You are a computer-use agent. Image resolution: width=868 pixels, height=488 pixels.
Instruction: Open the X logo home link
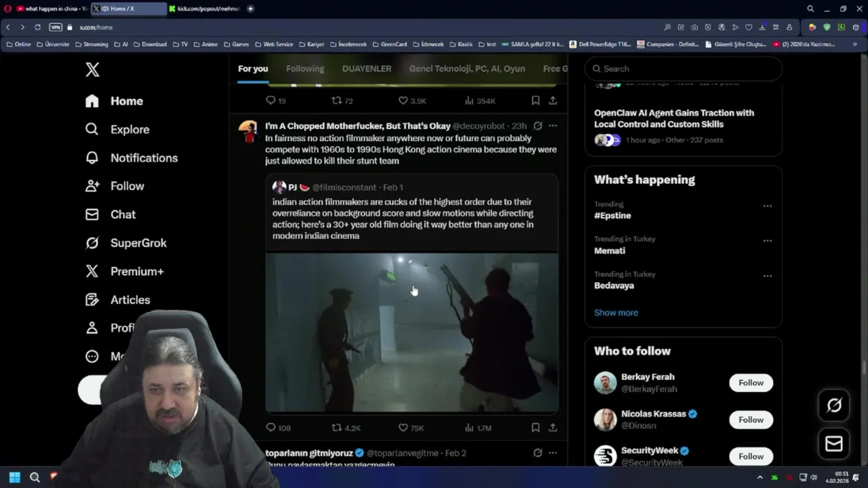pos(92,69)
